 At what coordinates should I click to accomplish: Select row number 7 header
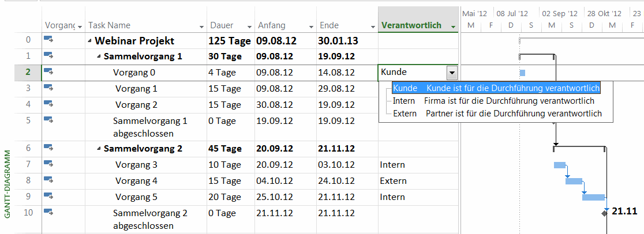[28, 164]
